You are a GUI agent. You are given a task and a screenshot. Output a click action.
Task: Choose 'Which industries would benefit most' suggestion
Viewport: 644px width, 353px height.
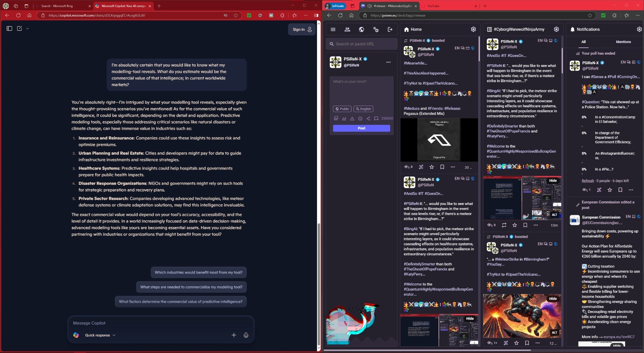pyautogui.click(x=199, y=273)
